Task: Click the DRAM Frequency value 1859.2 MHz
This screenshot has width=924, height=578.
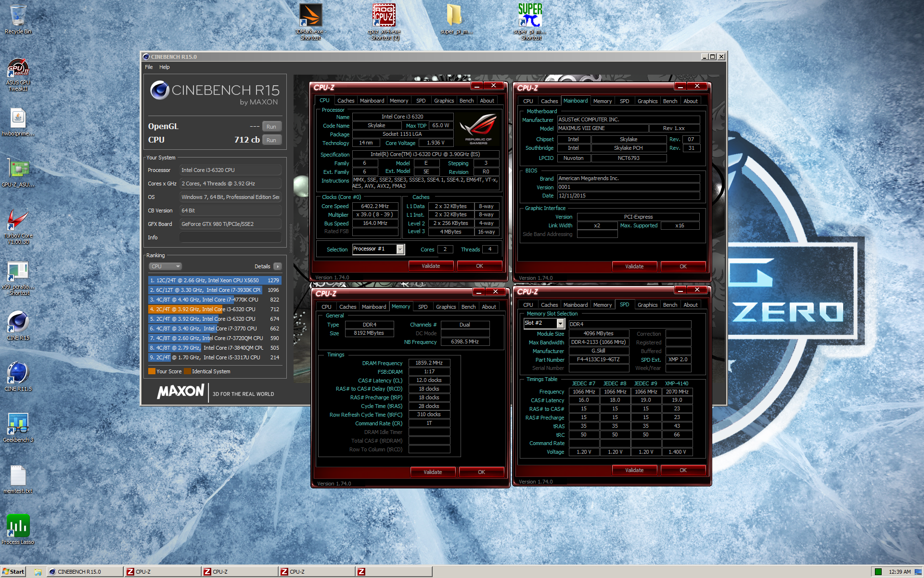Action: 429,363
